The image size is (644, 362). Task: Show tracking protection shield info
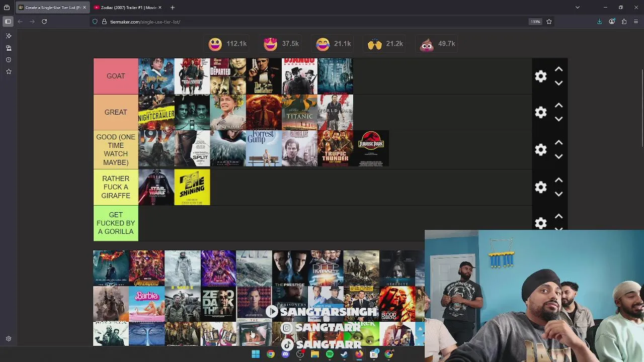95,22
